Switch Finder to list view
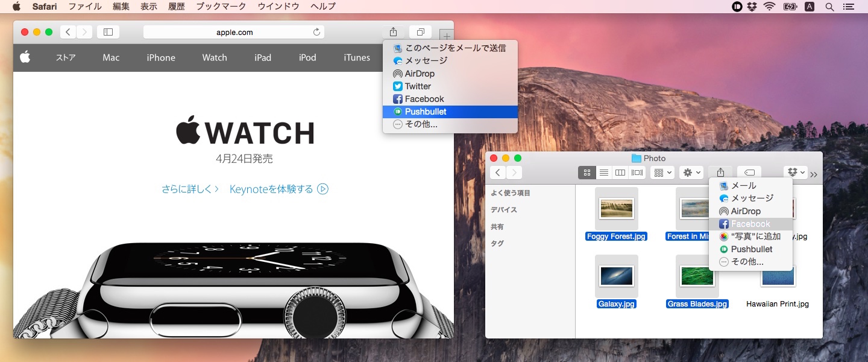868x362 pixels. pyautogui.click(x=603, y=173)
